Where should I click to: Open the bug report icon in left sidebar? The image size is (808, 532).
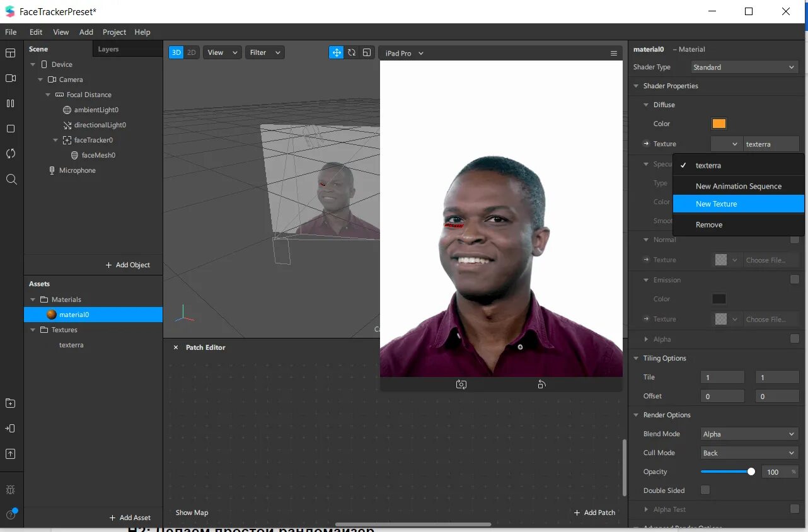pos(11,490)
